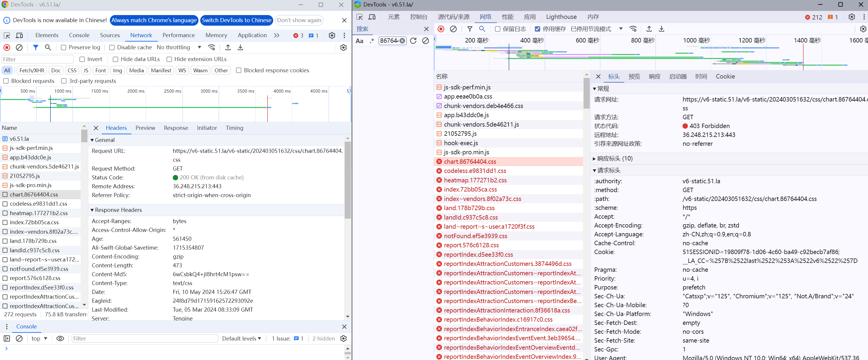
Task: Toggle device toolbar icon in left DevTools
Action: 19,35
